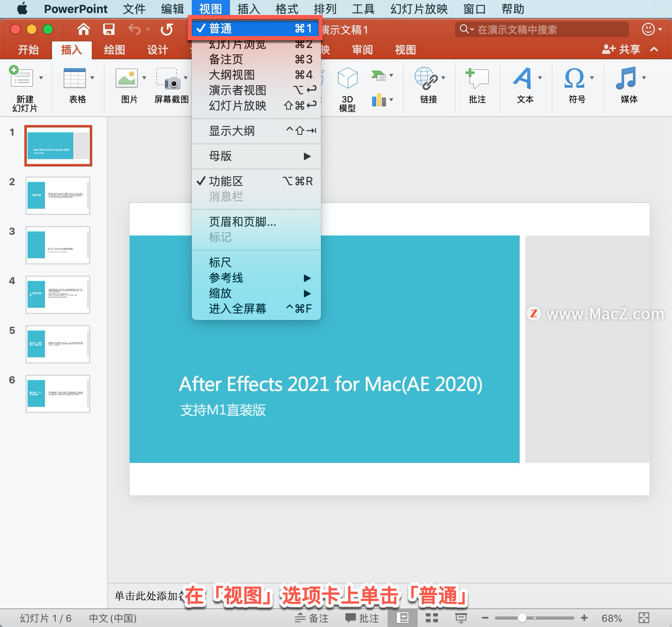Expand the Table dropdown arrow
Image resolution: width=672 pixels, height=627 pixels.
[92, 78]
